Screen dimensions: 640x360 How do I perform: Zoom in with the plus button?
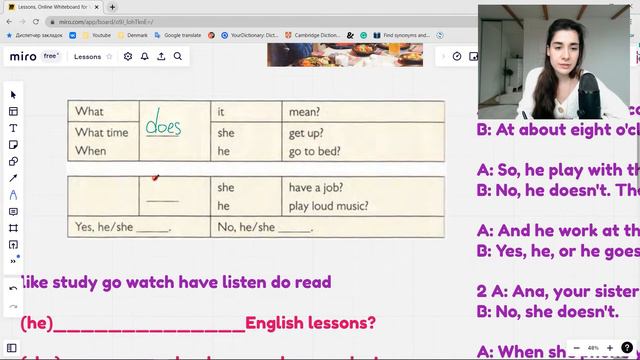(610, 348)
